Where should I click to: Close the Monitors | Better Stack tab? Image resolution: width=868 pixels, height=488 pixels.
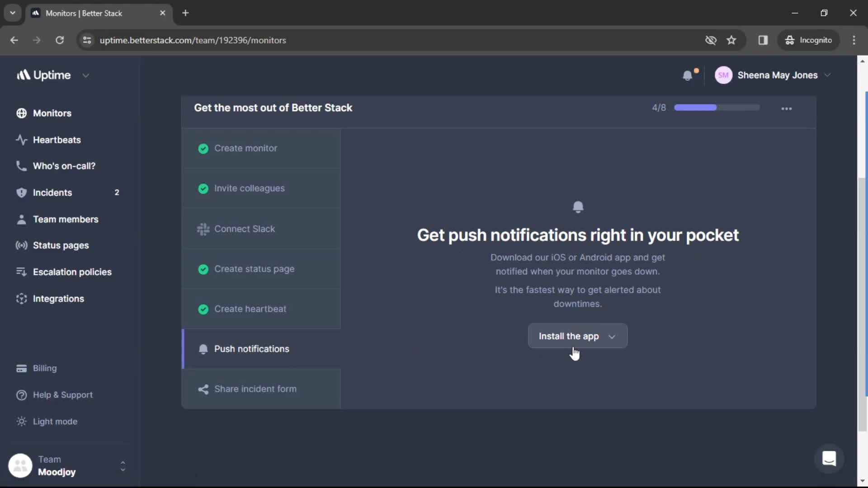click(163, 13)
